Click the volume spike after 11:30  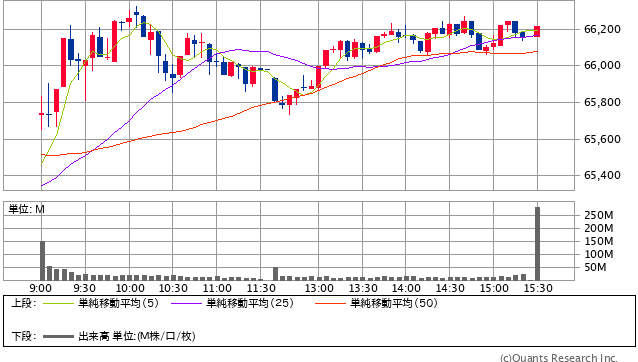point(275,274)
